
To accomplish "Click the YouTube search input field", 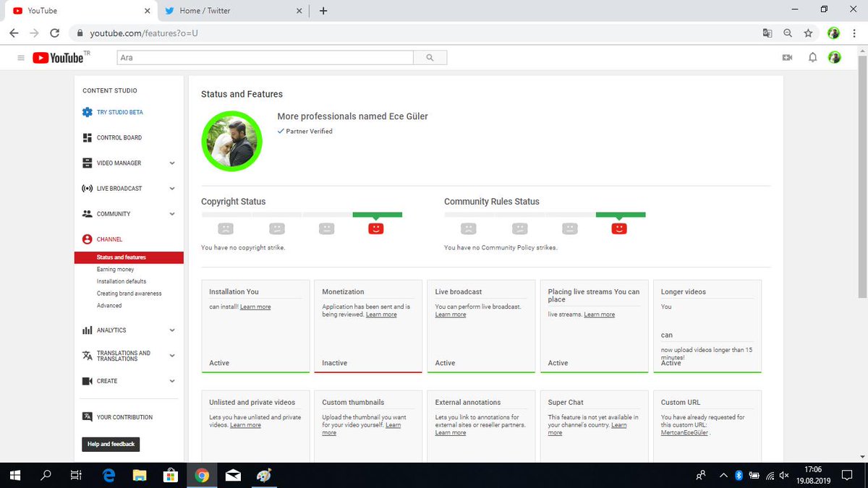I will coord(265,58).
